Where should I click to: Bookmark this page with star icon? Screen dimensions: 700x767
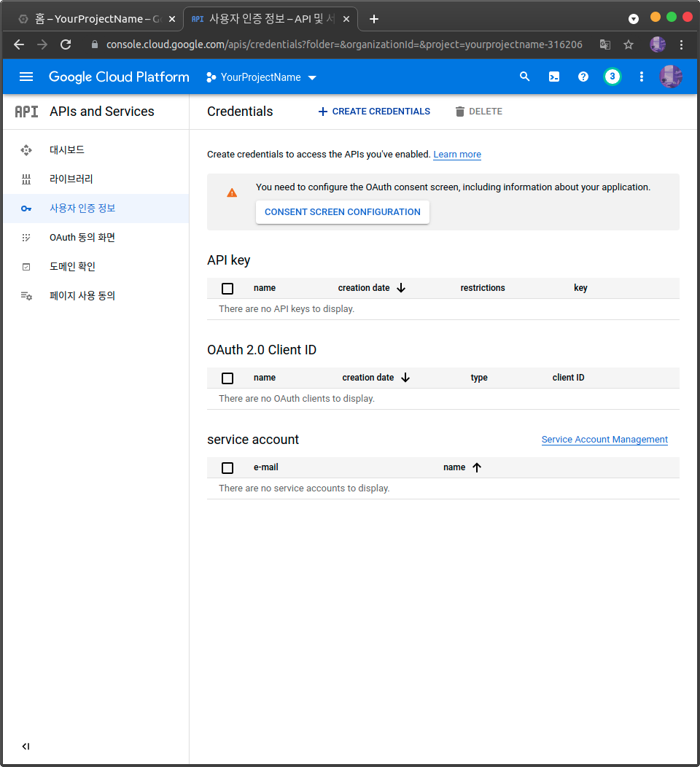(629, 44)
